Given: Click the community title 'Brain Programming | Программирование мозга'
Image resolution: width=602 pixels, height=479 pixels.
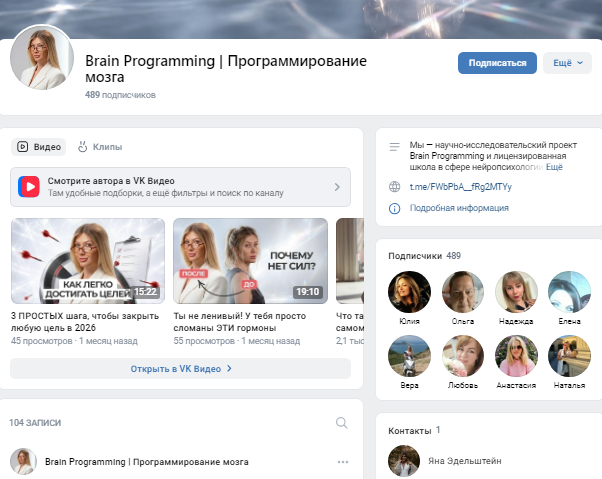Looking at the screenshot, I should [226, 69].
